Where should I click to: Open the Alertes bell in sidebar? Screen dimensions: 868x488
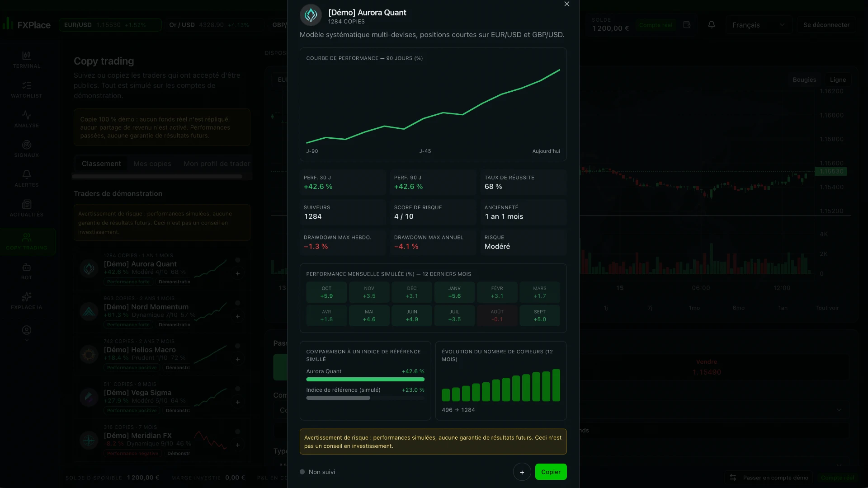tap(27, 178)
